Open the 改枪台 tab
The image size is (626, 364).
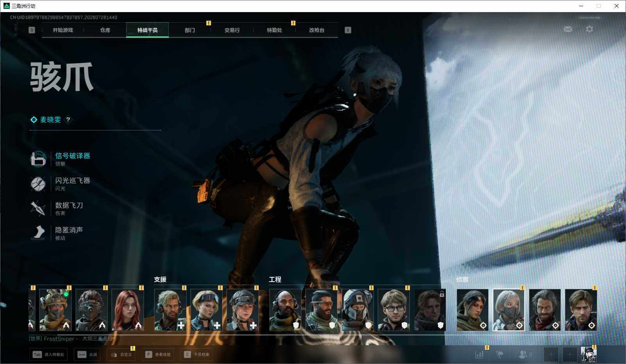click(x=317, y=30)
